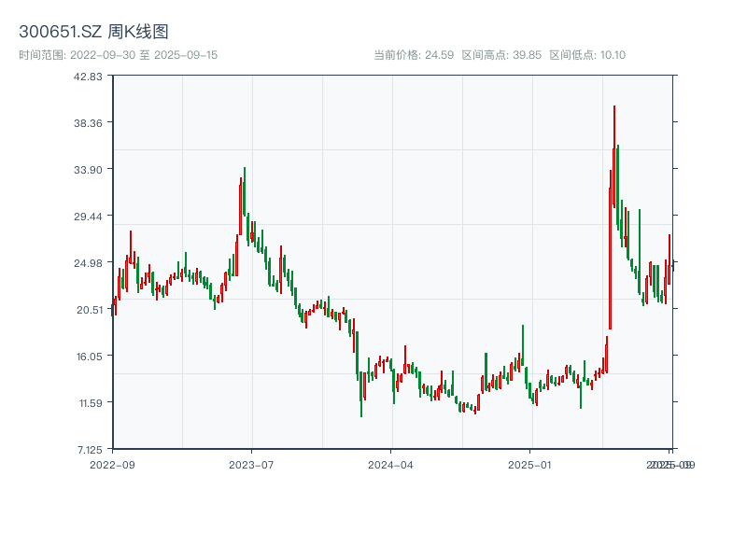Click x-axis label 2025-01
747x560 pixels.
click(529, 465)
